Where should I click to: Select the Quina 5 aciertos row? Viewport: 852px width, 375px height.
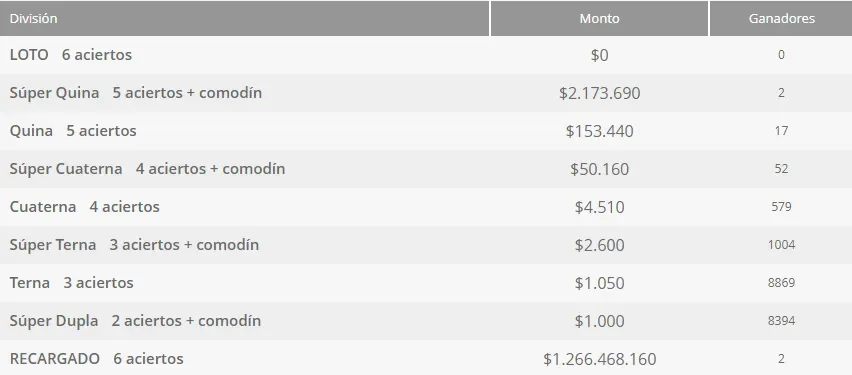coord(426,131)
